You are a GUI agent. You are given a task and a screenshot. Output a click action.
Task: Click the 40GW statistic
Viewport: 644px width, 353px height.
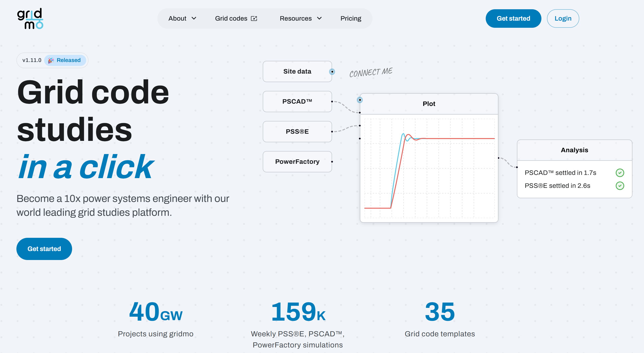(x=156, y=312)
